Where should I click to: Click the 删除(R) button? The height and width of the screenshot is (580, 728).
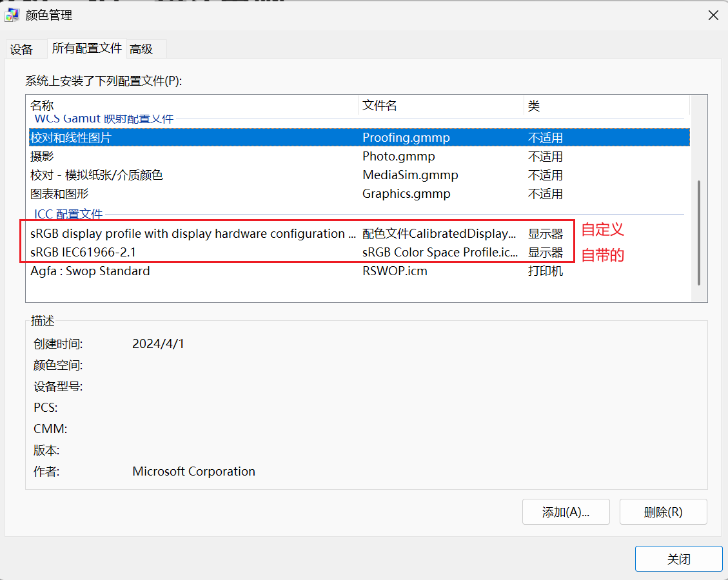click(663, 512)
